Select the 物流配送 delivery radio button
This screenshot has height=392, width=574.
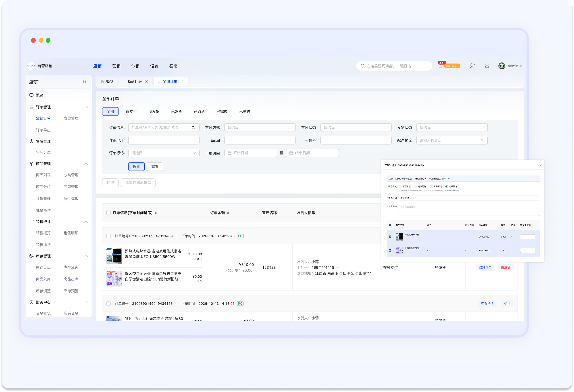coord(400,187)
